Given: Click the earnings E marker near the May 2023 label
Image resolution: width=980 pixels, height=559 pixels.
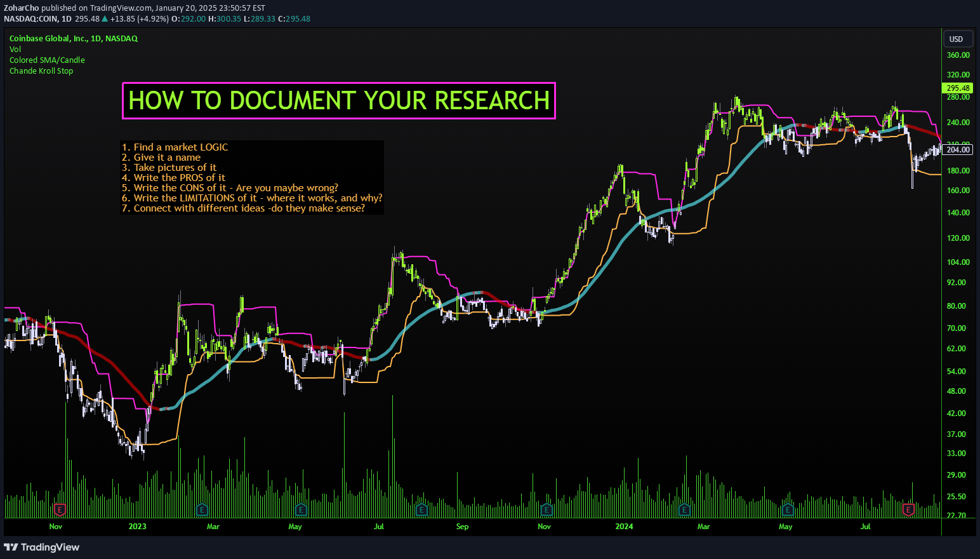Looking at the screenshot, I should pos(301,509).
